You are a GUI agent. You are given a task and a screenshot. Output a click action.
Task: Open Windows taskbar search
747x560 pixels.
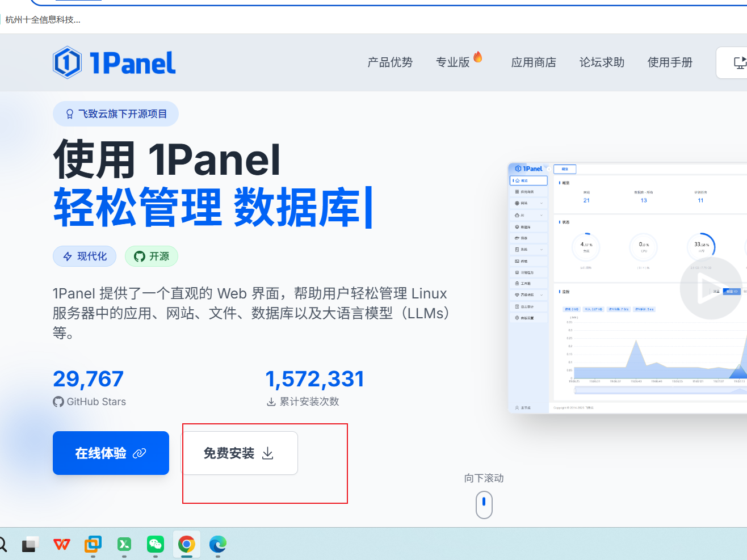[2, 545]
